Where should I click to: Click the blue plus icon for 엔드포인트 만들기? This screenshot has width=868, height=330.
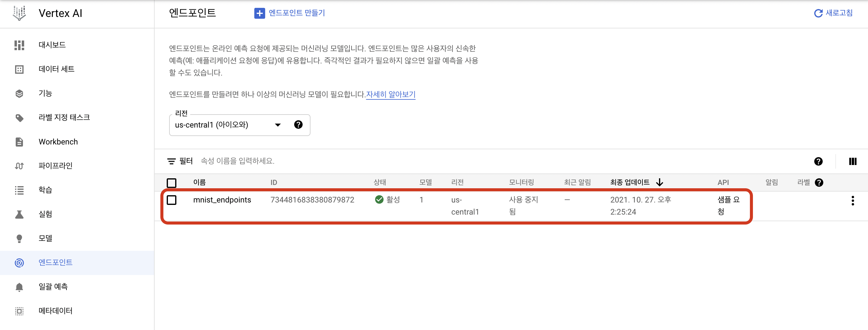(259, 13)
